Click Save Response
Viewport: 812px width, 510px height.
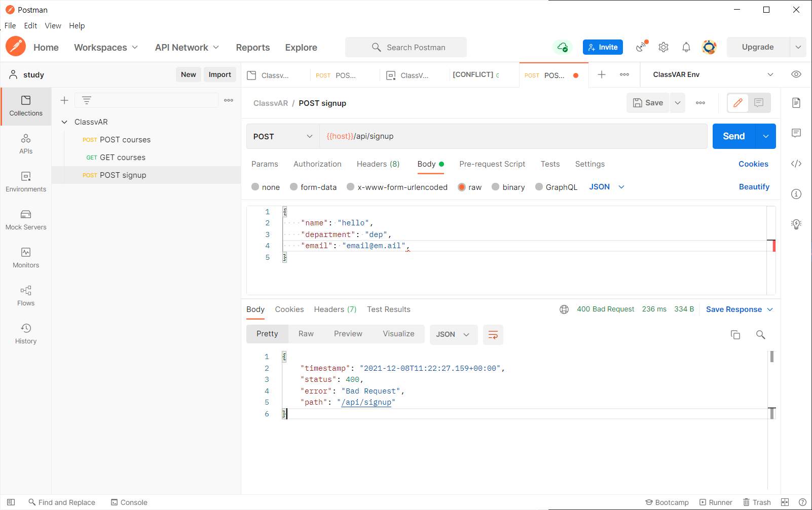tap(734, 309)
